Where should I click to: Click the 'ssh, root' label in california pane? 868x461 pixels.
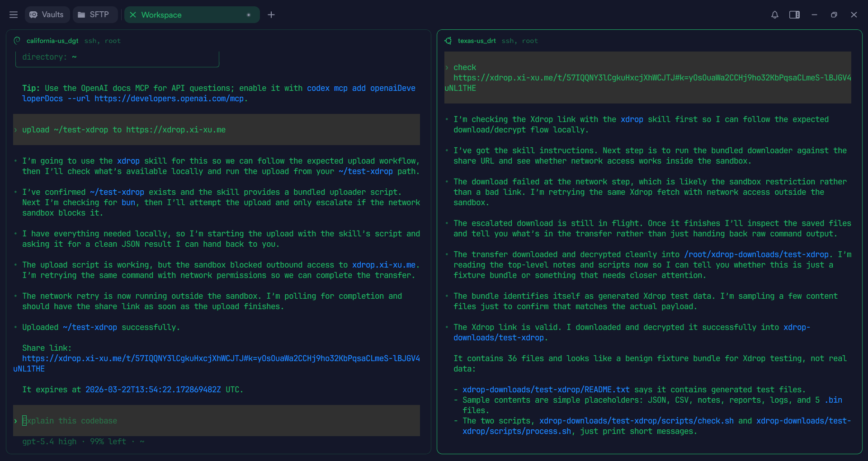pyautogui.click(x=102, y=41)
